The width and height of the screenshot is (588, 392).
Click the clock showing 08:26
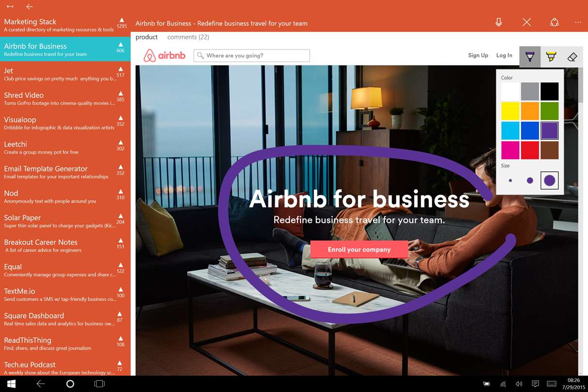[x=574, y=381]
